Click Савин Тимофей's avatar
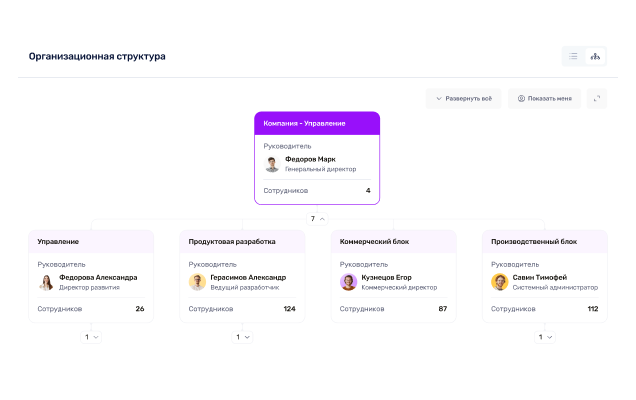This screenshot has width=636, height=400. (499, 282)
